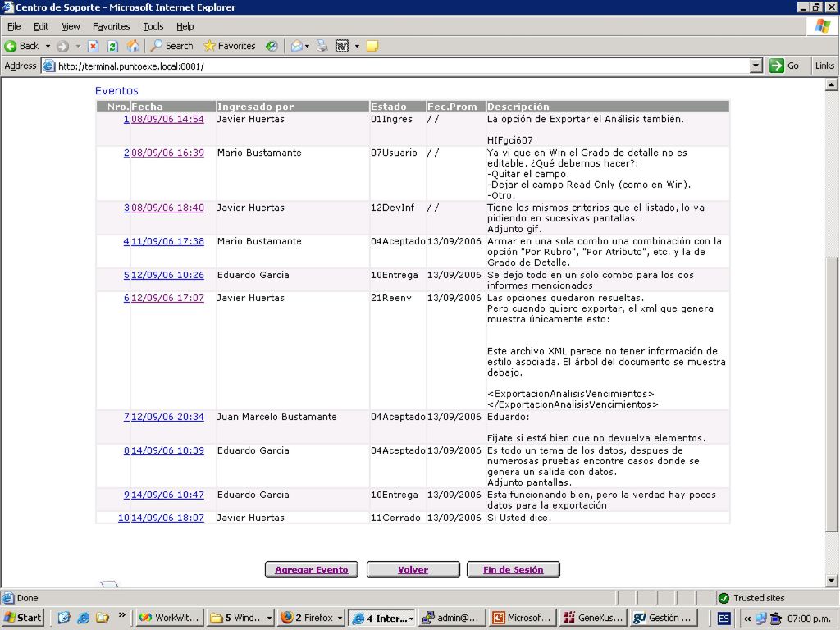Viewport: 840px width, 630px height.
Task: Click the Edit with Word icon
Action: click(x=342, y=46)
